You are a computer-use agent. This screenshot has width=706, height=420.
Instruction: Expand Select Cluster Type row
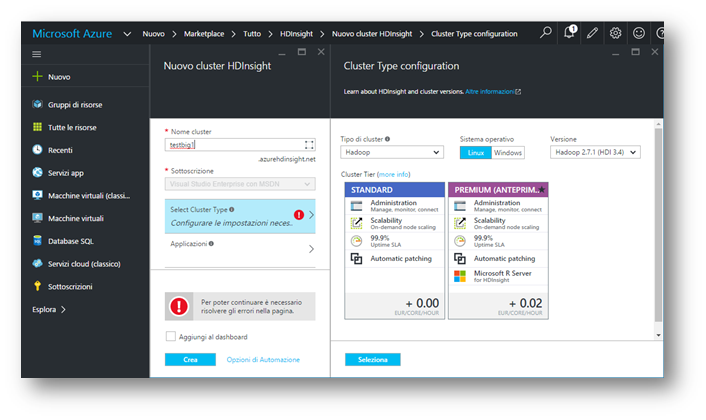tap(240, 216)
